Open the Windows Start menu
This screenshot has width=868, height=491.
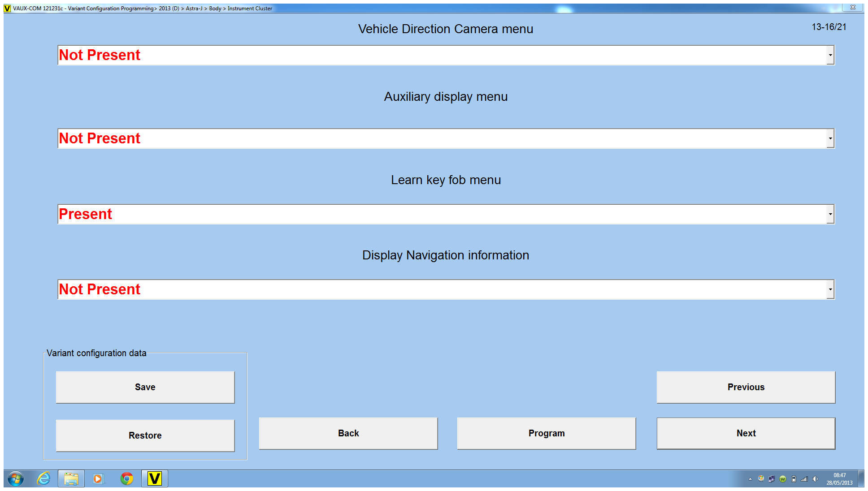(15, 478)
